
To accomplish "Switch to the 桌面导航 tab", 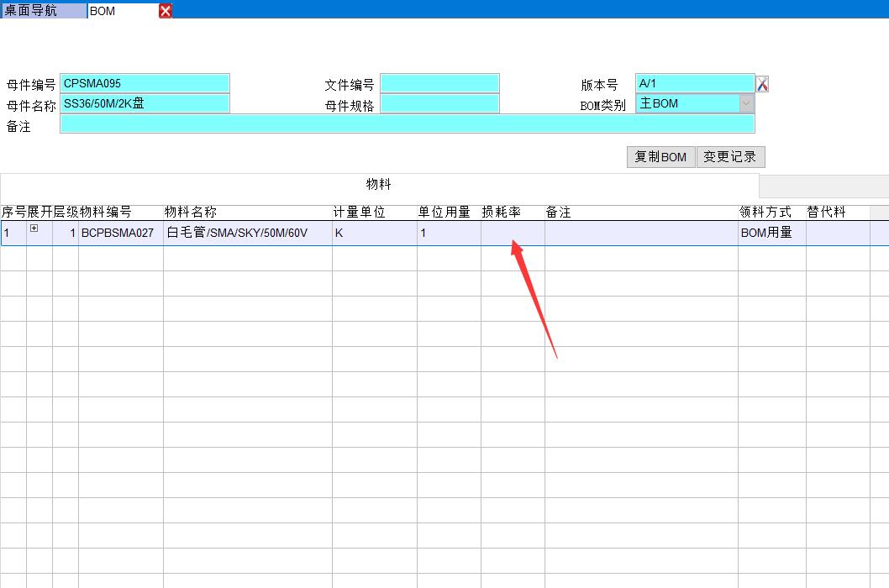I will [x=42, y=11].
